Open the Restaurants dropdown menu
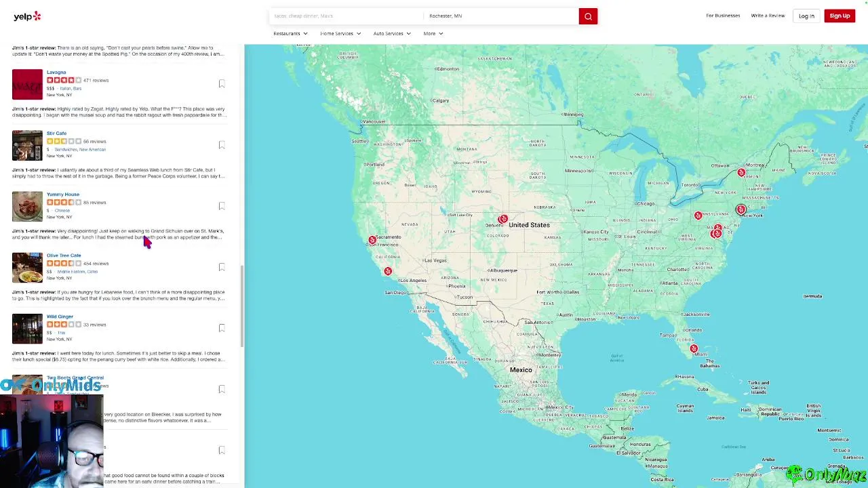Viewport: 868px width, 488px height. tap(290, 33)
